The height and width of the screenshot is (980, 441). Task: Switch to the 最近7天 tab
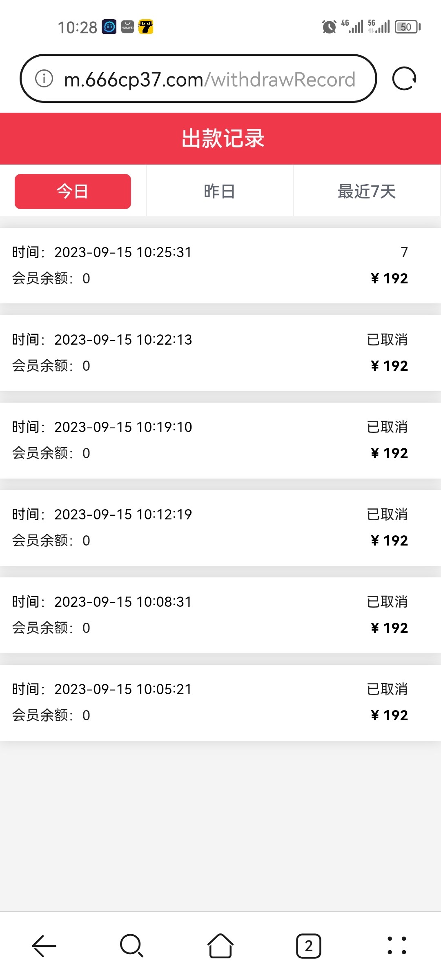[x=367, y=192]
